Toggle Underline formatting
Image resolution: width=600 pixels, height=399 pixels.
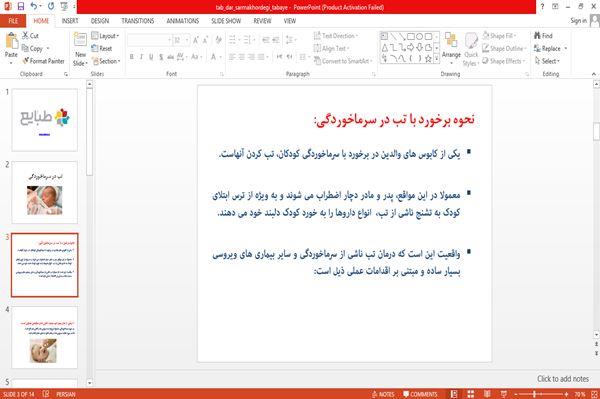[151, 57]
